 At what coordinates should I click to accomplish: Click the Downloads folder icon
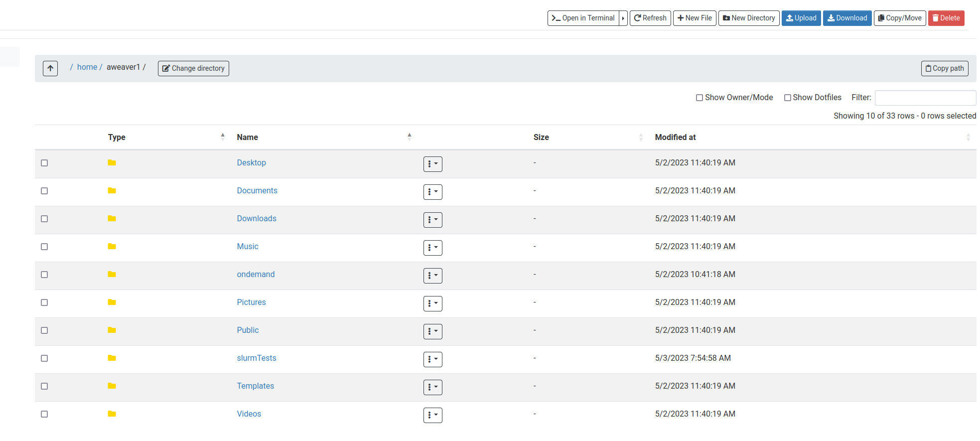point(112,218)
